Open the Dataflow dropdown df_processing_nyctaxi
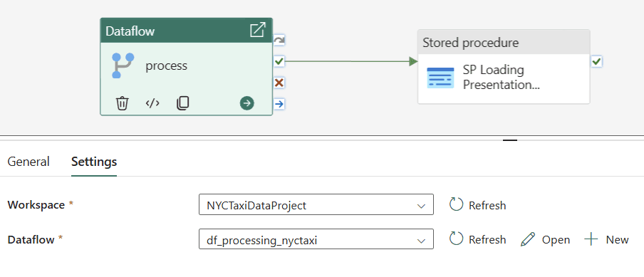This screenshot has height=277, width=644. [316, 239]
